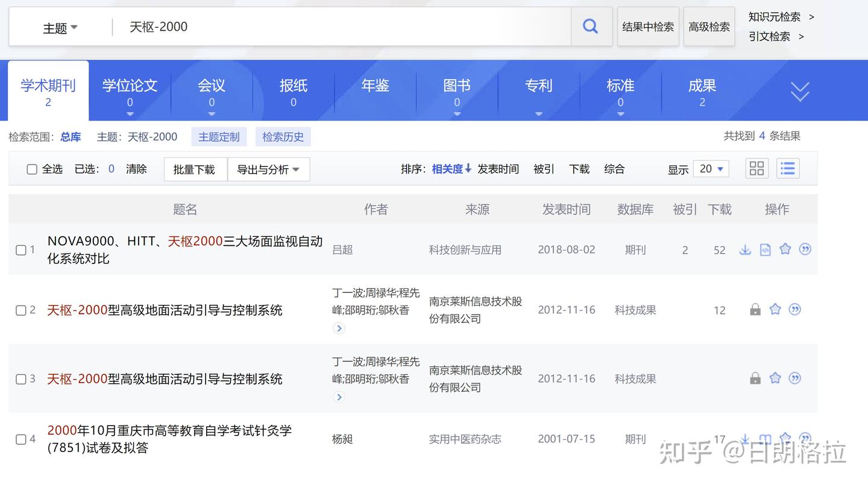
Task: Open the 专利 database tab
Action: pos(538,86)
